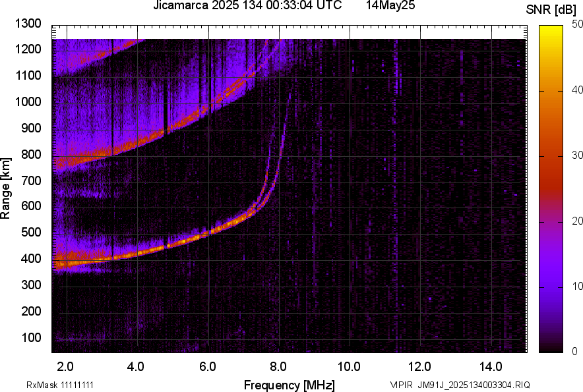Click the 1100 range tick label
Screen dimensions: 583x392
(28, 75)
